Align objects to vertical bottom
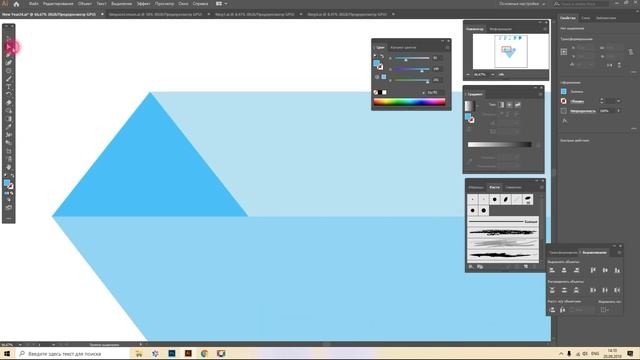This screenshot has height=360, width=640. point(617,270)
